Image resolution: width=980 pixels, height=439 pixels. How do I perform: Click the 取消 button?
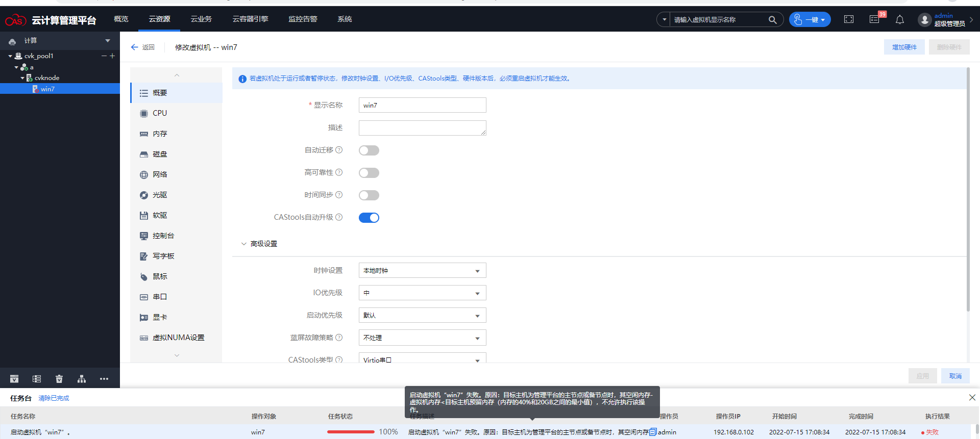point(955,376)
